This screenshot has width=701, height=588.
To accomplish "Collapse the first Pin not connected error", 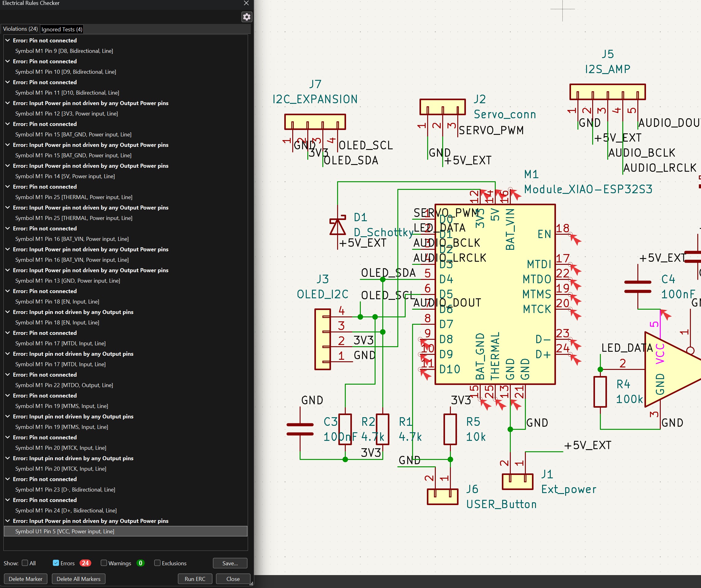I will (x=7, y=40).
